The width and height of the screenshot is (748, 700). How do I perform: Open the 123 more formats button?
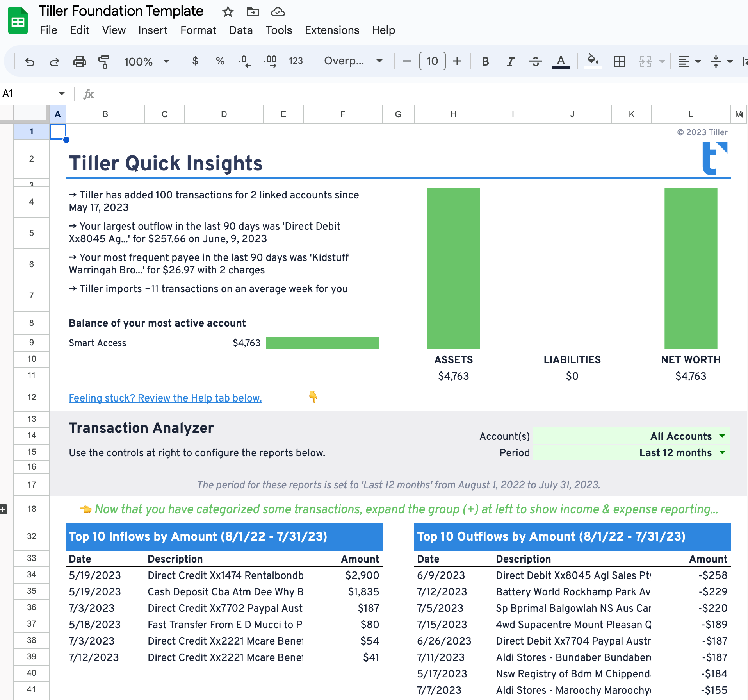(x=296, y=61)
